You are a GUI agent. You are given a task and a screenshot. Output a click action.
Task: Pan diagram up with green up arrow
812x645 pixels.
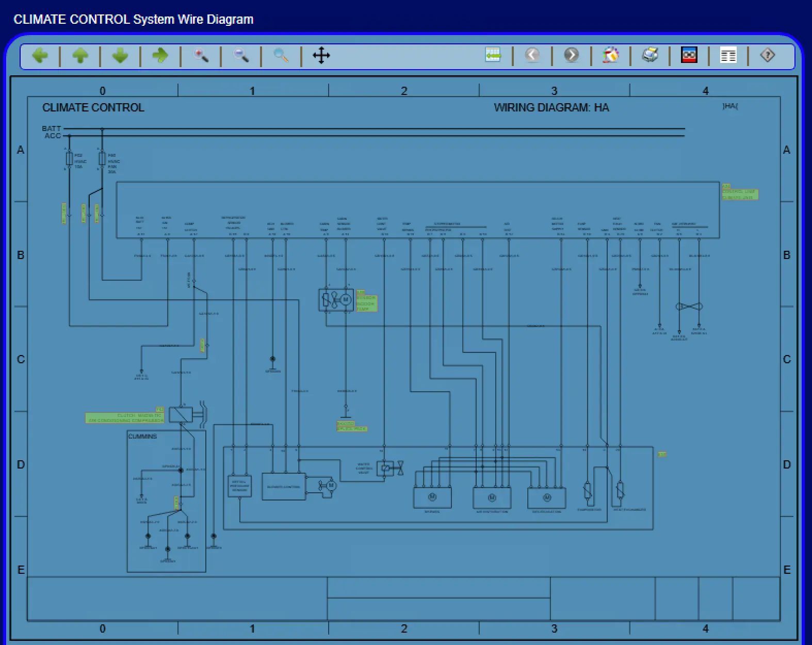point(80,55)
